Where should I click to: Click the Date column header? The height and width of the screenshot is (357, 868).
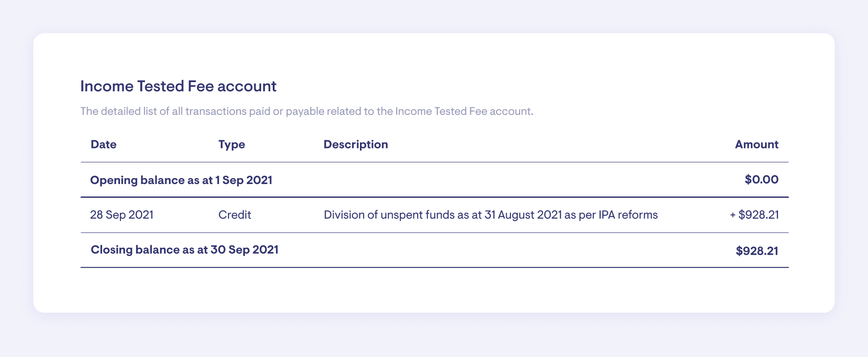click(103, 144)
